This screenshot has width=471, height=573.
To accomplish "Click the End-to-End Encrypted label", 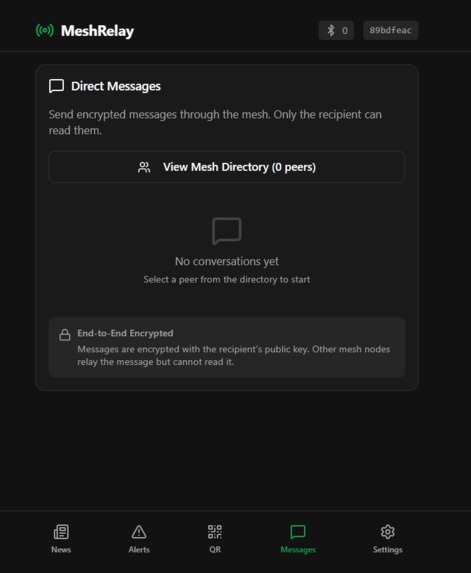I will (125, 333).
